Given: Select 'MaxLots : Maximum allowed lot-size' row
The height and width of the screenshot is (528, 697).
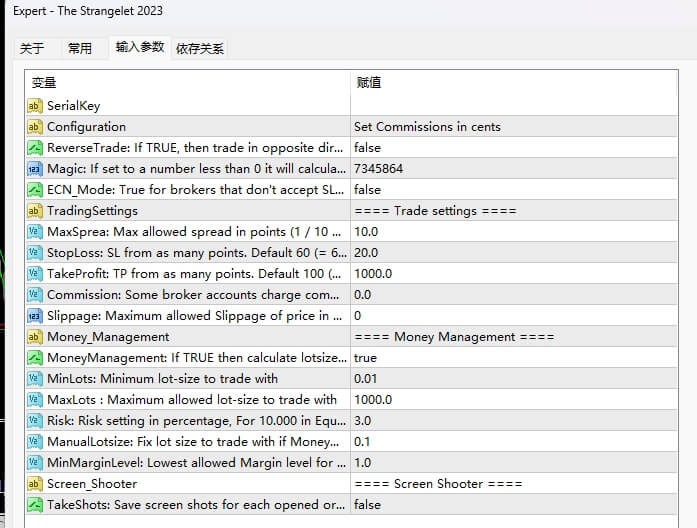Looking at the screenshot, I should click(x=192, y=400).
